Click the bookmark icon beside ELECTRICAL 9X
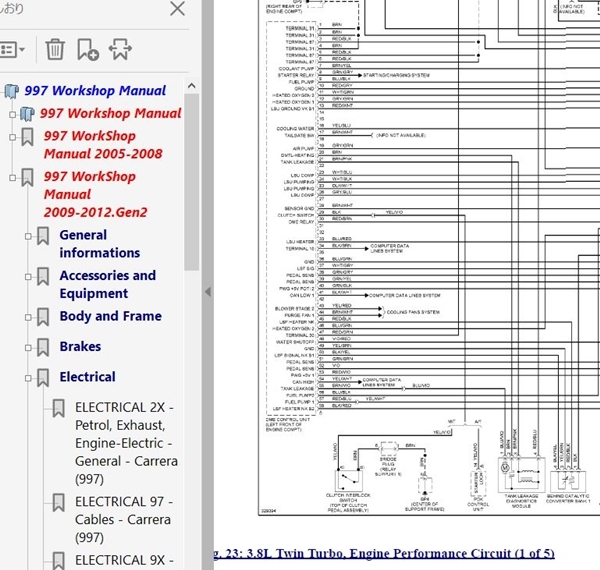The height and width of the screenshot is (570, 600). pos(59,560)
